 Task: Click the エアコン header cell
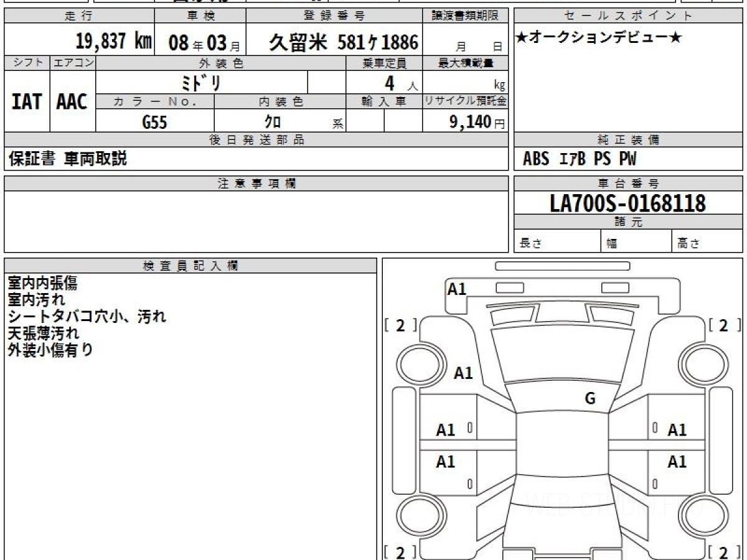click(73, 63)
